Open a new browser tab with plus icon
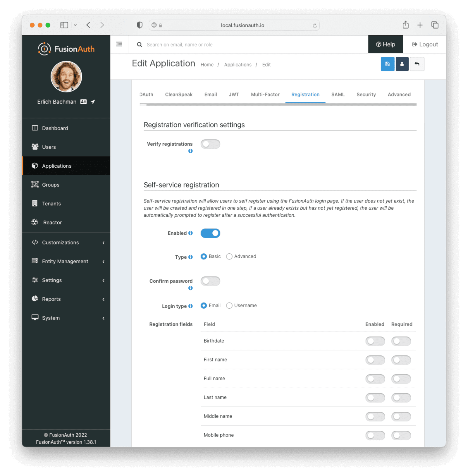The image size is (468, 476). point(420,25)
